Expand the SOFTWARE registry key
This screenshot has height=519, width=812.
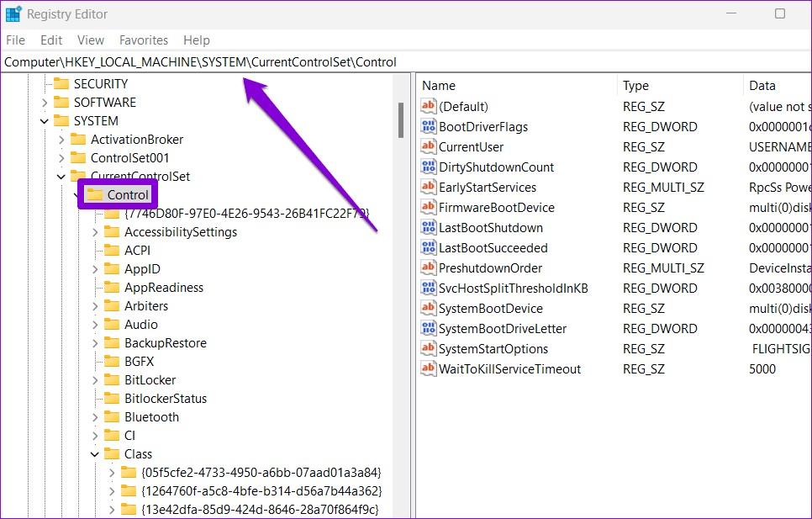[45, 103]
